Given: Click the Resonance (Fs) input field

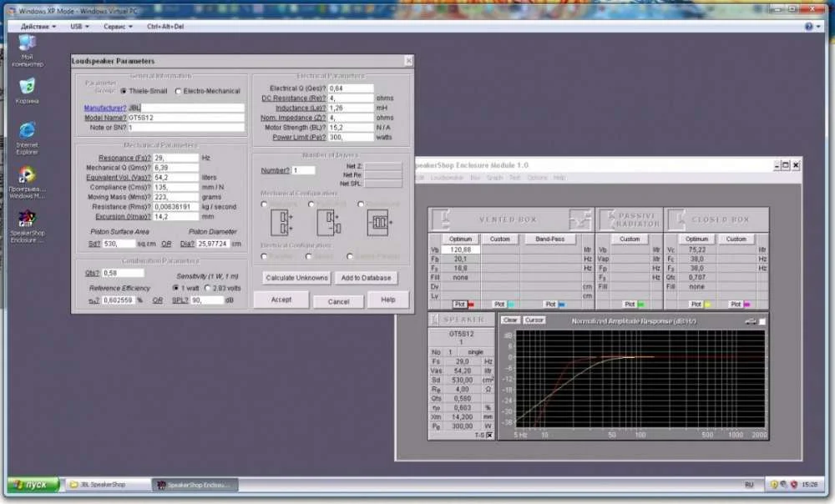Looking at the screenshot, I should (x=176, y=157).
